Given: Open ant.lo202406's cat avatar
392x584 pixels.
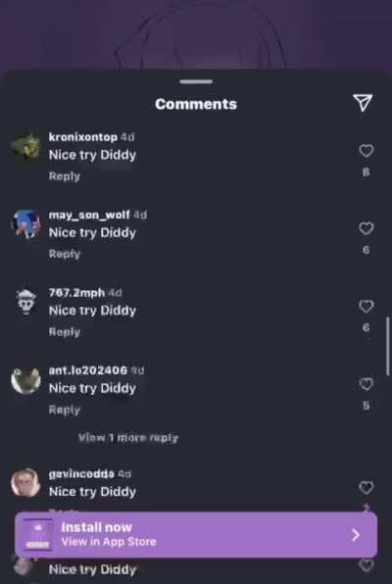Looking at the screenshot, I should tap(25, 380).
